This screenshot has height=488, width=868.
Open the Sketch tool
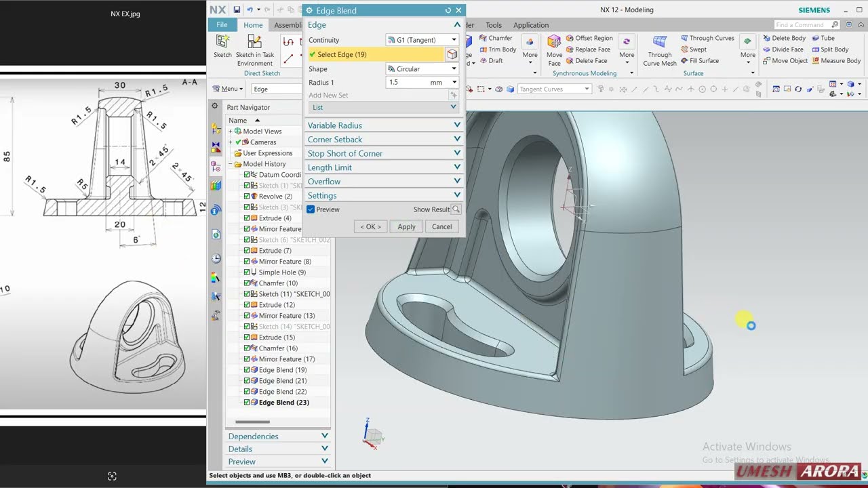coord(222,47)
